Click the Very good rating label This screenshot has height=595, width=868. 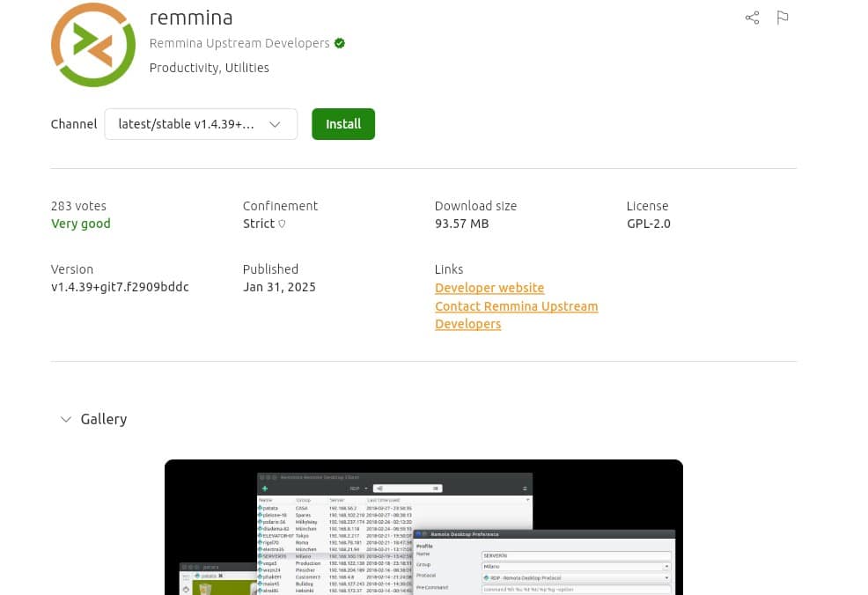[x=80, y=224]
